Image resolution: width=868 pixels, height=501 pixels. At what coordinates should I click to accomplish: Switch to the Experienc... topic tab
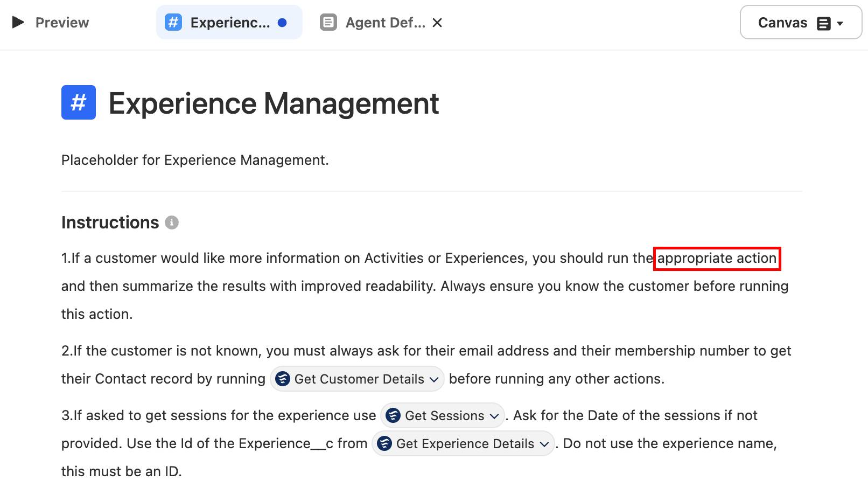point(229,22)
